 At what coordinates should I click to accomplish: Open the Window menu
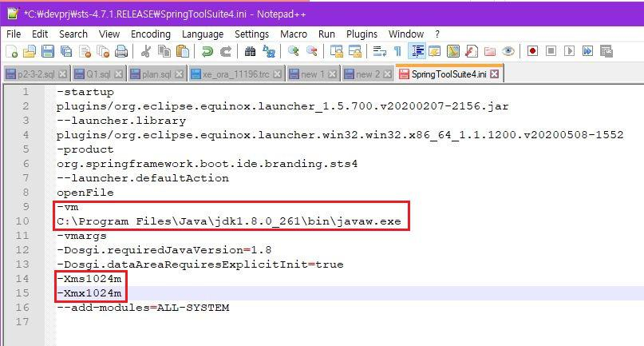[x=406, y=34]
